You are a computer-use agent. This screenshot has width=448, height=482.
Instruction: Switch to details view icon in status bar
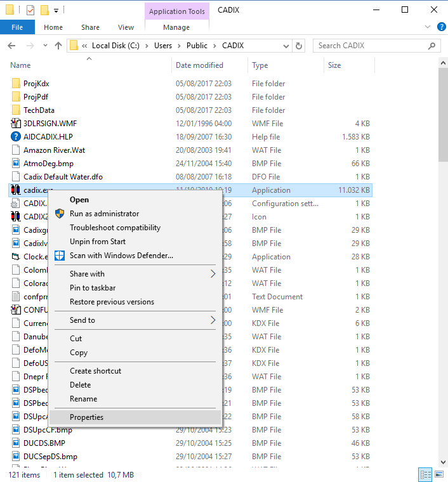click(426, 474)
